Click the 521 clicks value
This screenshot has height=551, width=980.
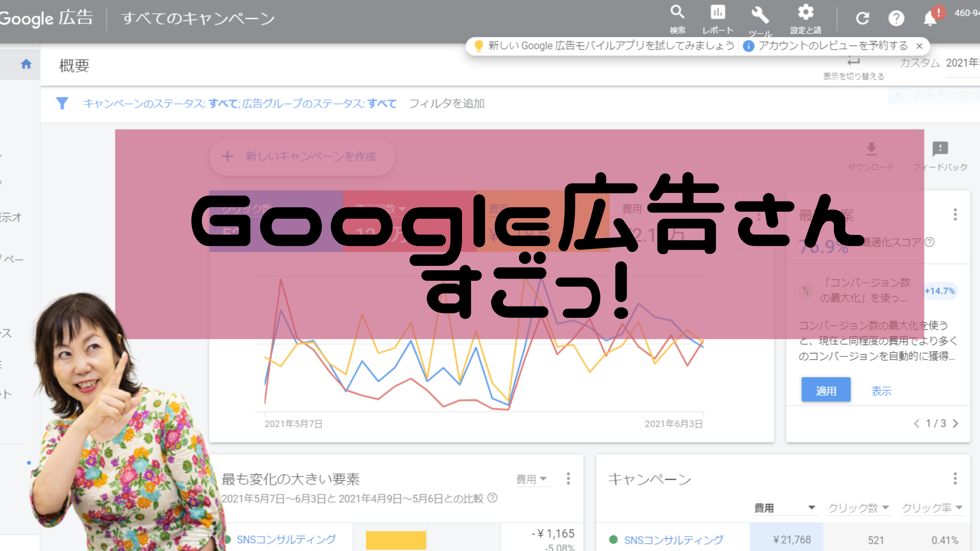click(876, 541)
